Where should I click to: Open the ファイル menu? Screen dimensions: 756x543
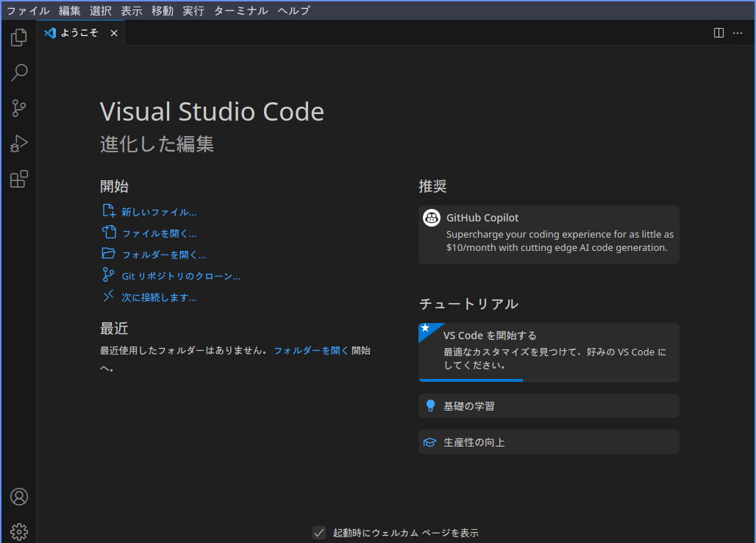[x=28, y=10]
